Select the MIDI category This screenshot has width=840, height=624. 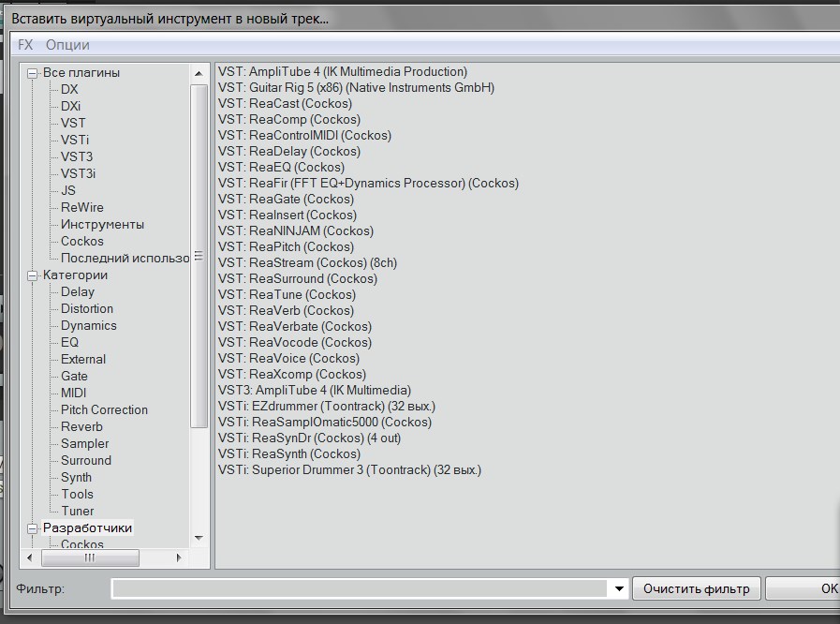click(73, 394)
